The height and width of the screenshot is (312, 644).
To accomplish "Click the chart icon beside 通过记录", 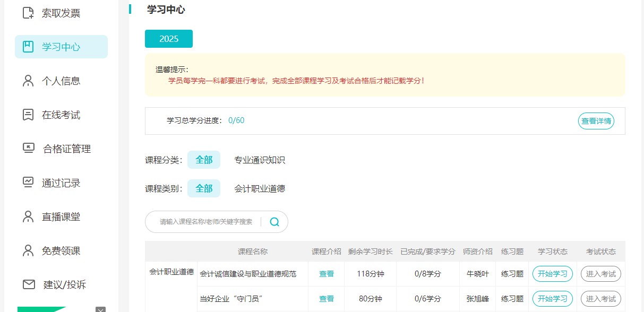I will [28, 183].
